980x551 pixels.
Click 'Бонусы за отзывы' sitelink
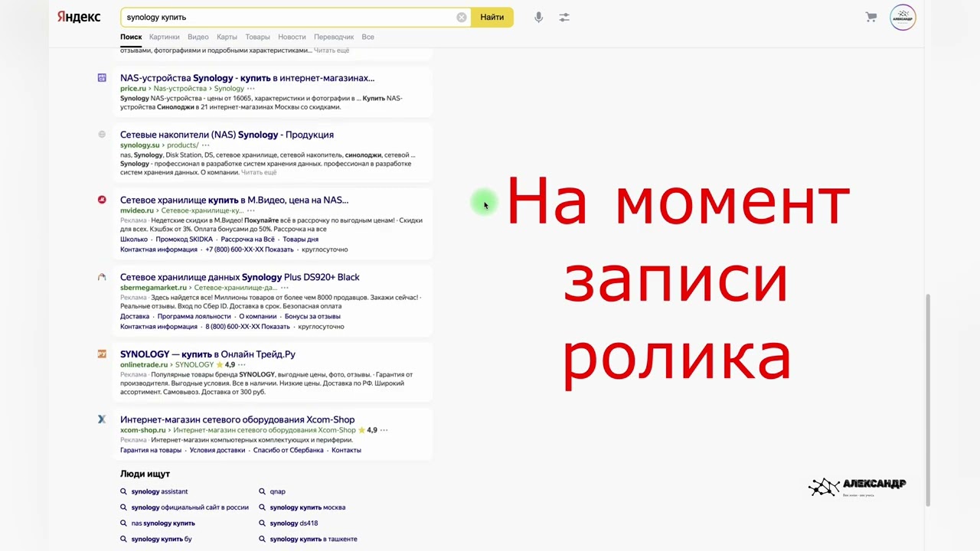312,316
